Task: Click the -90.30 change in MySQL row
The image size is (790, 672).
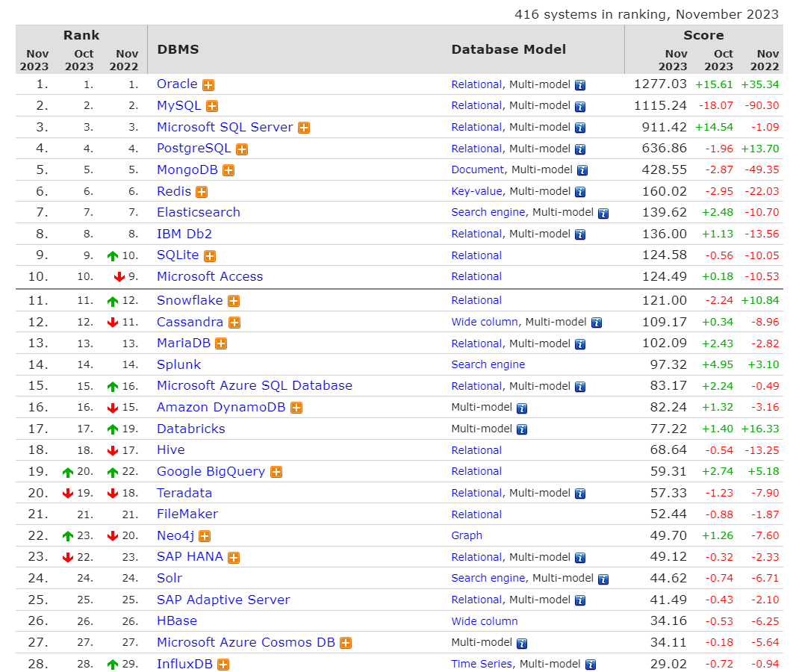Action: pyautogui.click(x=762, y=106)
